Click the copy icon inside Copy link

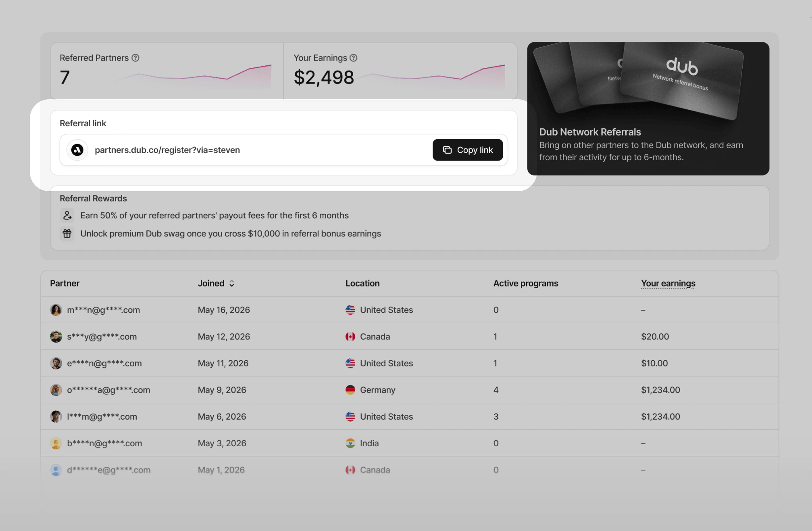click(x=447, y=150)
